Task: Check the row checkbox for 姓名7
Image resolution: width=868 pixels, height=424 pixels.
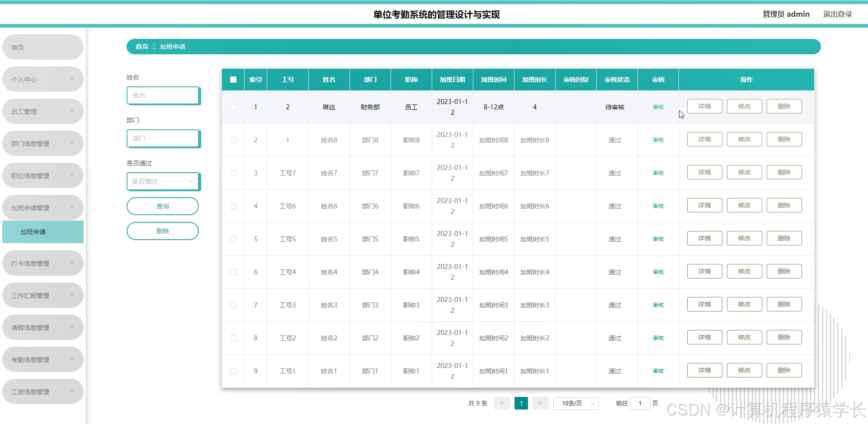Action: pyautogui.click(x=233, y=173)
